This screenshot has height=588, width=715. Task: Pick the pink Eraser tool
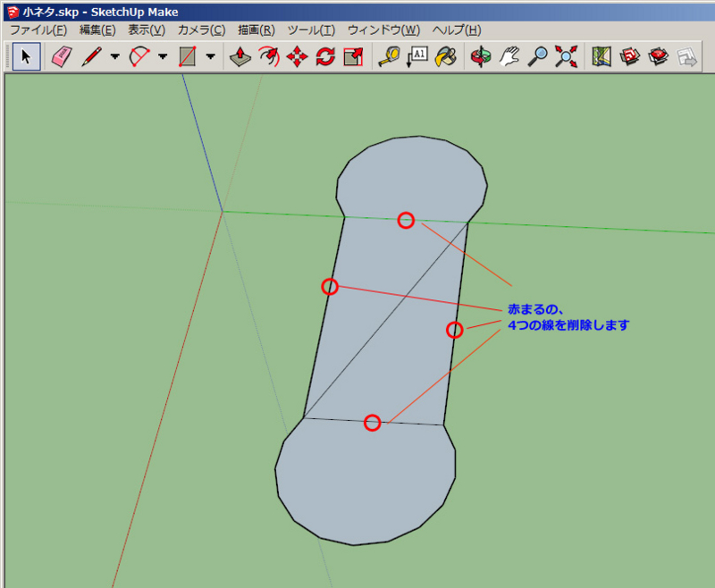[x=62, y=56]
